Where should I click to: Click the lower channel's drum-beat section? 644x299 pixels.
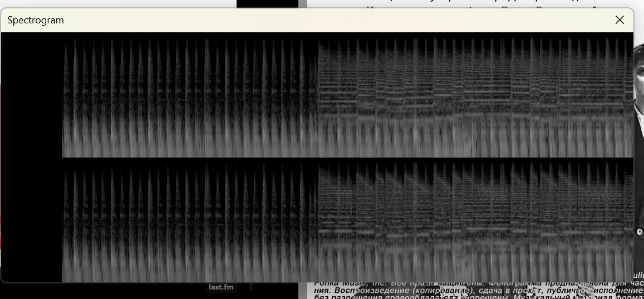pyautogui.click(x=189, y=220)
